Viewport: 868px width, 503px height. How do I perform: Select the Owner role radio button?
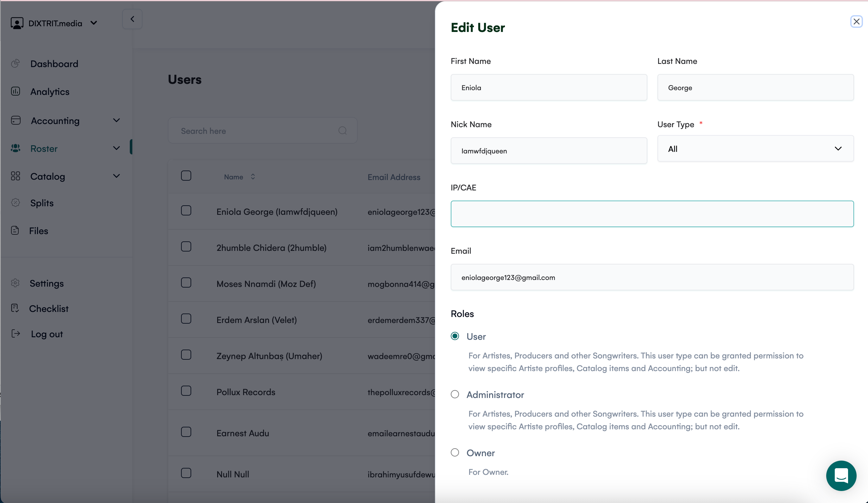coord(455,452)
